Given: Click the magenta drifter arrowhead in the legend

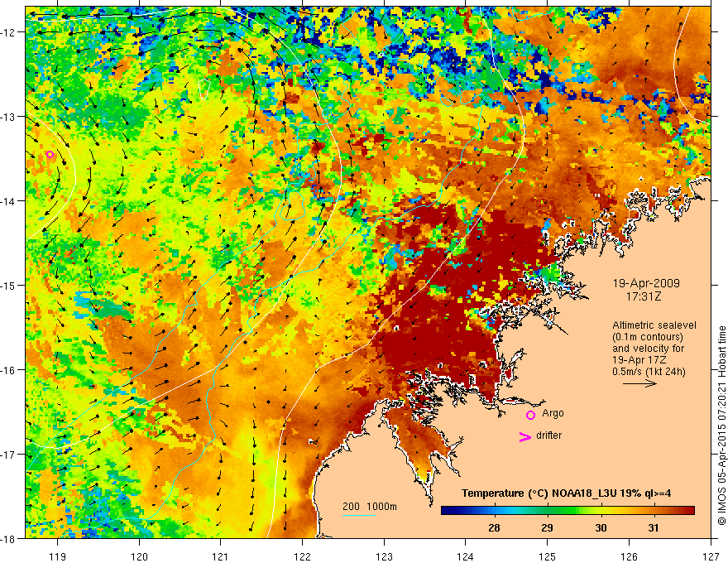Looking at the screenshot, I should coord(524,437).
